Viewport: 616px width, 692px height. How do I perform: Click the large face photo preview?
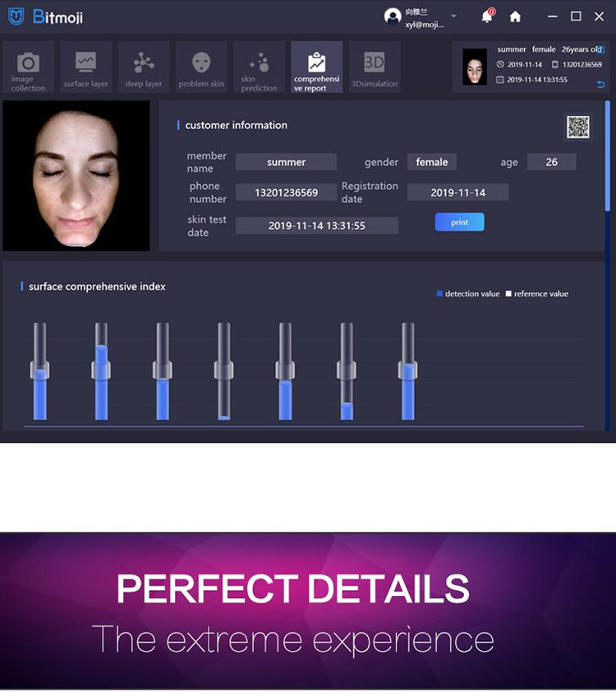[76, 176]
